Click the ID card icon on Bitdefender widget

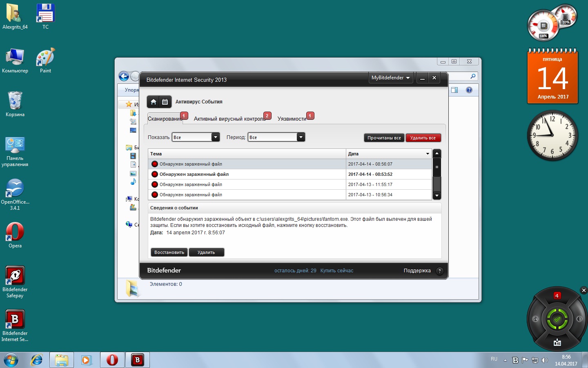[557, 343]
